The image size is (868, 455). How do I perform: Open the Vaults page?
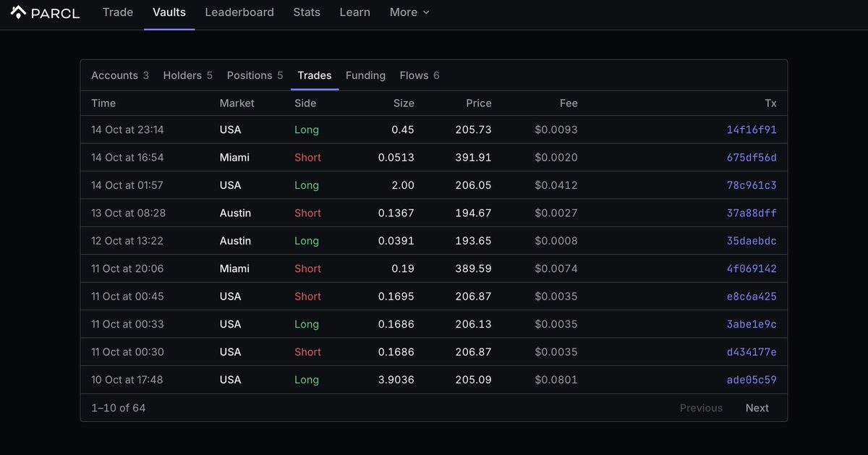tap(169, 12)
